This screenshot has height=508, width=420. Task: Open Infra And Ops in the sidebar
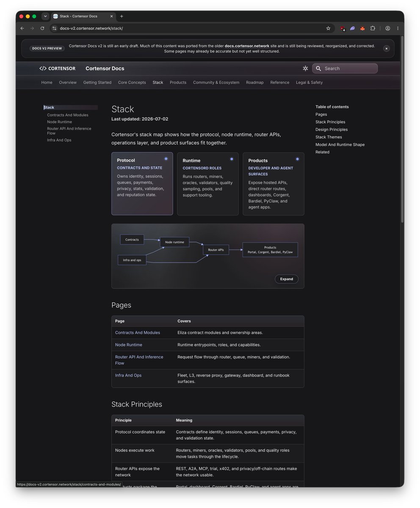coord(59,140)
